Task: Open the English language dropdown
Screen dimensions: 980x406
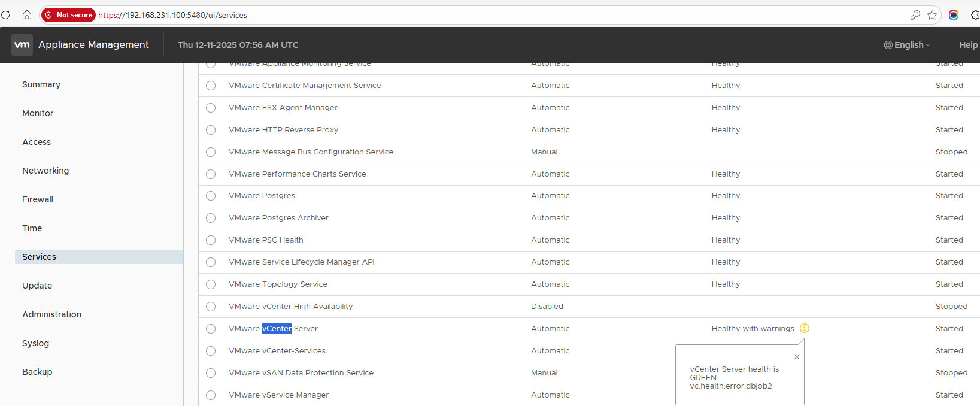Action: pyautogui.click(x=907, y=45)
